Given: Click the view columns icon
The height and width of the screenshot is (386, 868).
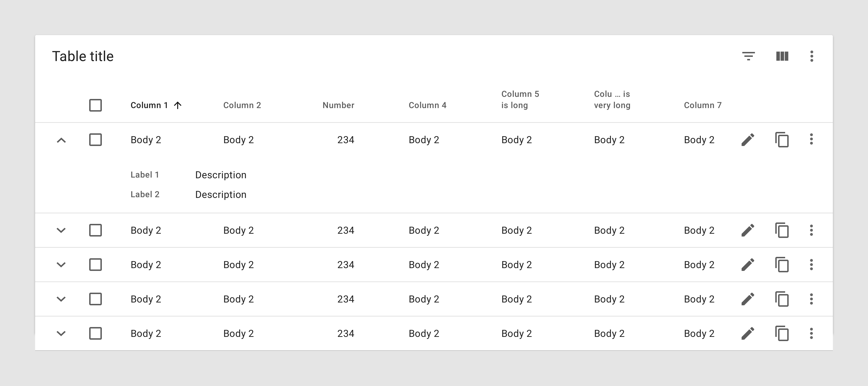Looking at the screenshot, I should pos(782,56).
